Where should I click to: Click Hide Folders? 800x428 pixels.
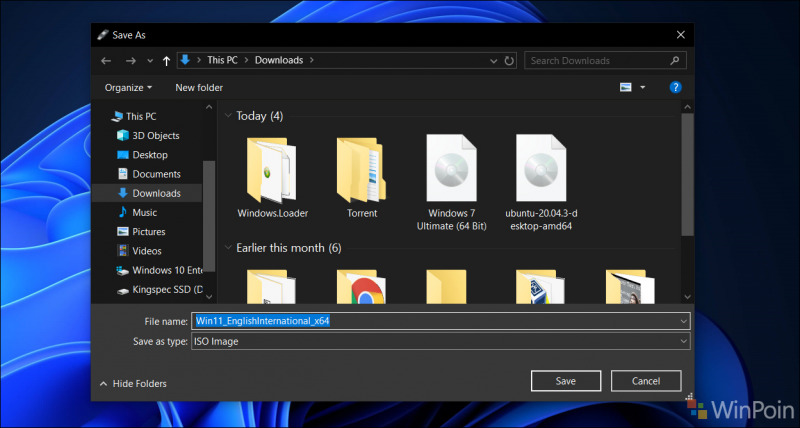[133, 384]
